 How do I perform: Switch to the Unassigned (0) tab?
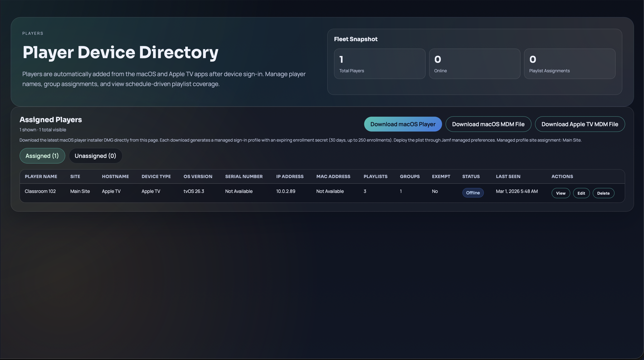pyautogui.click(x=95, y=156)
